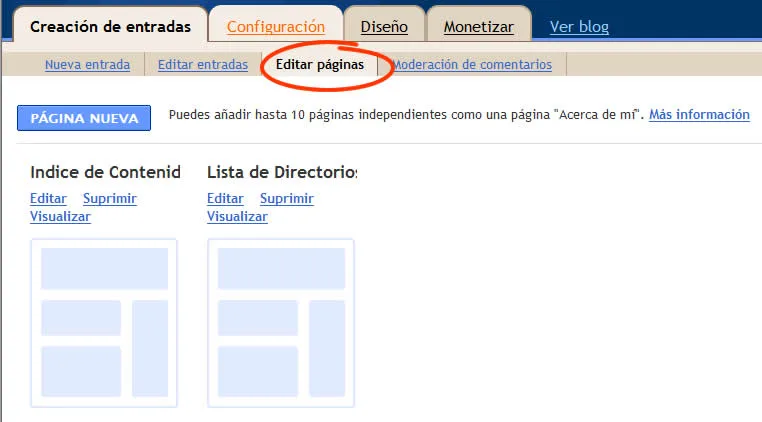The image size is (762, 422).
Task: Open the Creación de entradas tab
Action: (110, 26)
